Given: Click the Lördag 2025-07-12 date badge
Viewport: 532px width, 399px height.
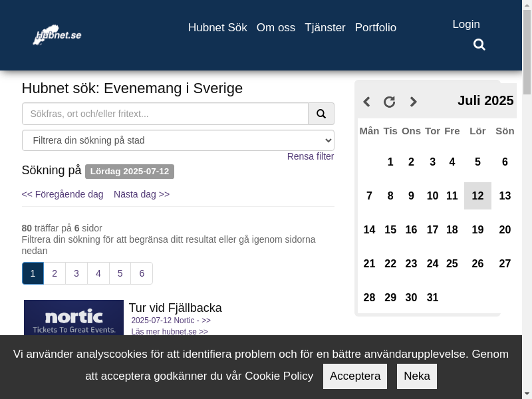Looking at the screenshot, I should point(130,172).
